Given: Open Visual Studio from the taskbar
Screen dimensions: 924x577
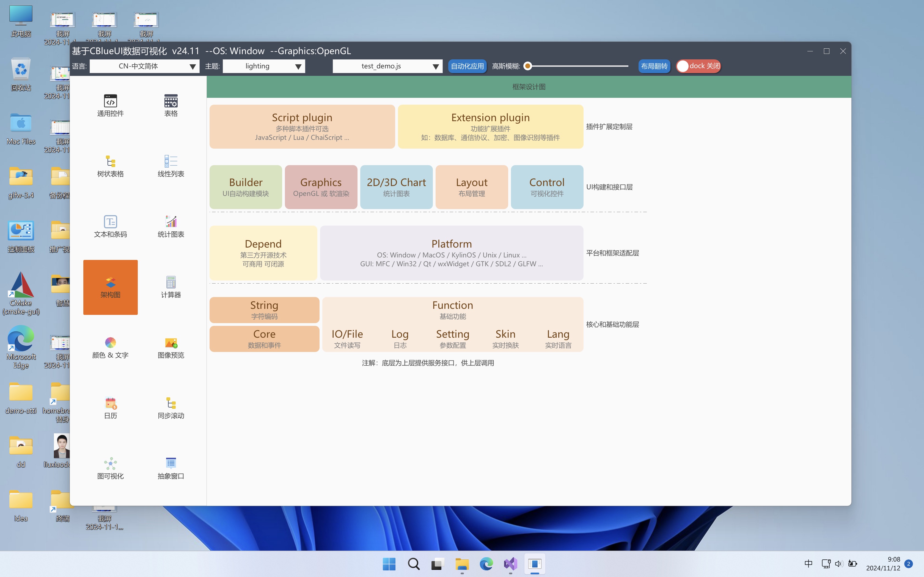Looking at the screenshot, I should (x=510, y=564).
